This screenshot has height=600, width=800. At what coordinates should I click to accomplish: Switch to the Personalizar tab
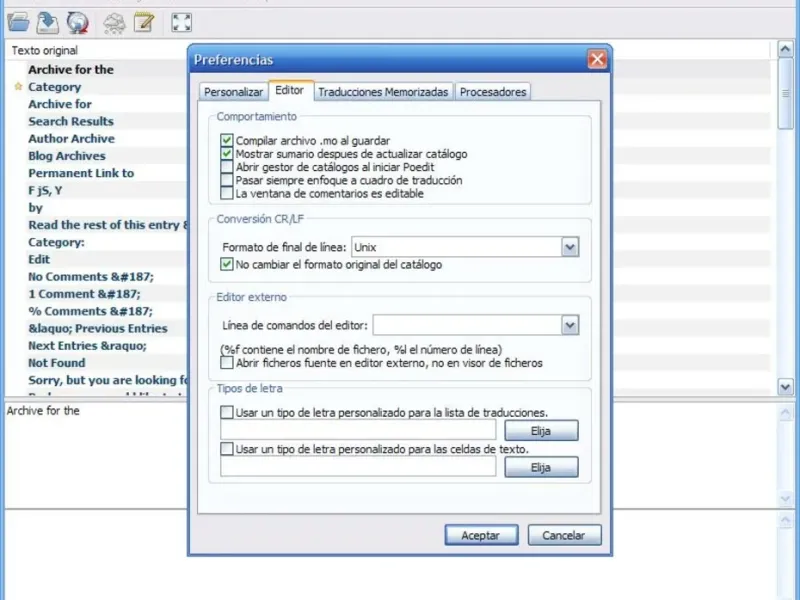(233, 92)
